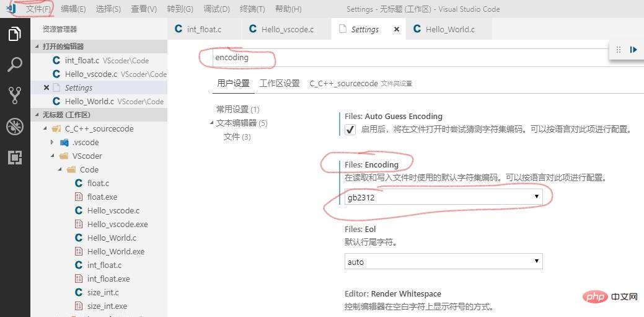Click the VScoder folder icon
The height and width of the screenshot is (317, 644).
click(x=64, y=156)
